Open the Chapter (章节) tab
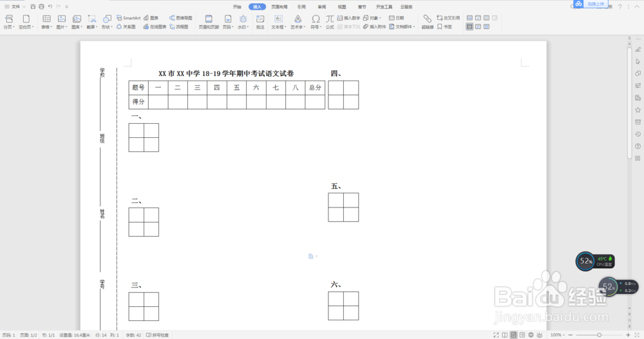Image resolution: width=644 pixels, height=339 pixels. pyautogui.click(x=362, y=6)
